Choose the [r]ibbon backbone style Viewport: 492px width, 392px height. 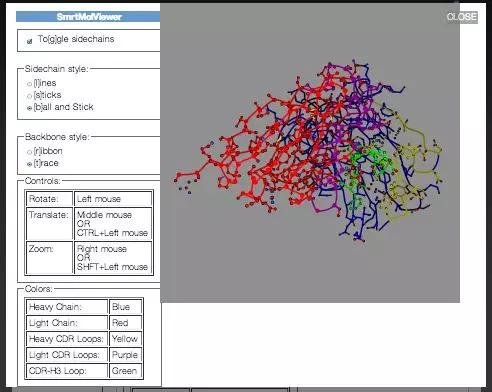(x=29, y=152)
